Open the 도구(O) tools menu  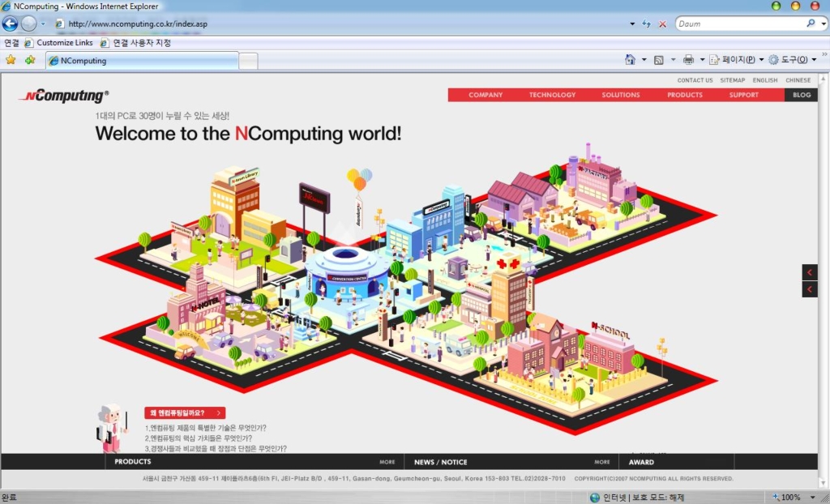[793, 60]
